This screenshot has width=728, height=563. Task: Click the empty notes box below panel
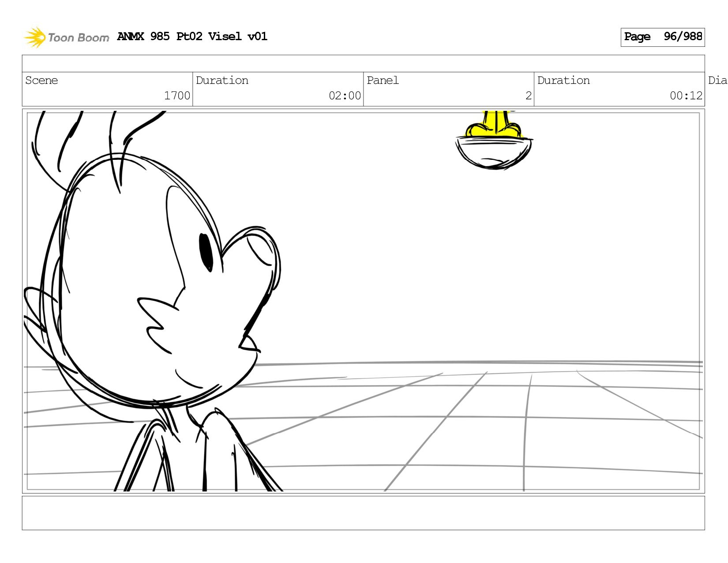point(363,513)
